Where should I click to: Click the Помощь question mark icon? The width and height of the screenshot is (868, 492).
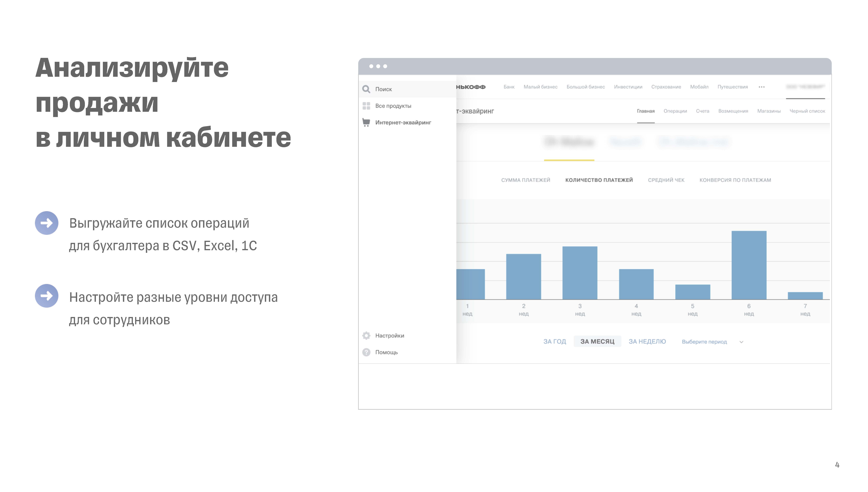point(366,352)
